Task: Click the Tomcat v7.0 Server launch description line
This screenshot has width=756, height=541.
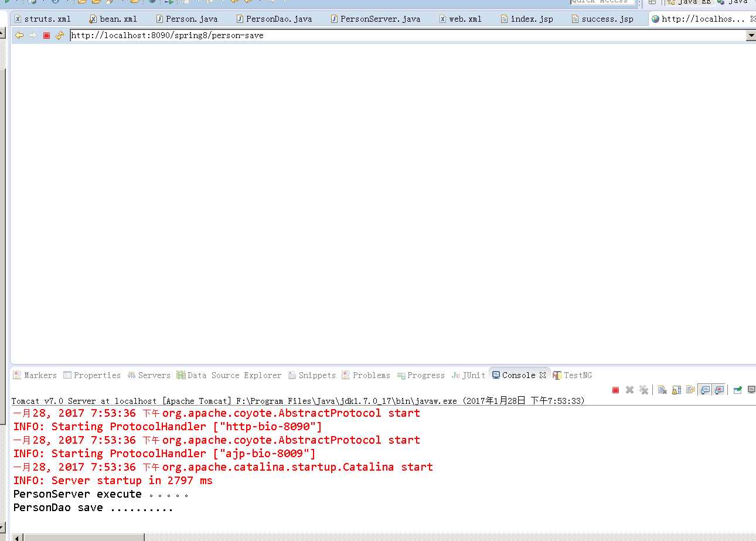Action: click(298, 401)
